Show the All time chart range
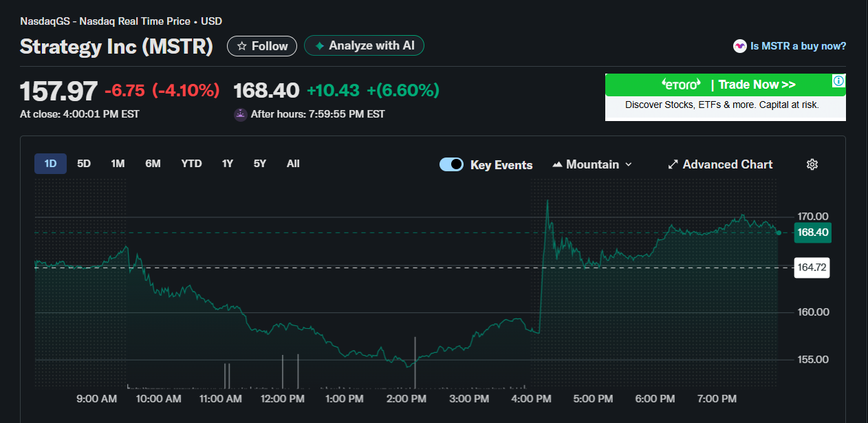 (x=293, y=164)
